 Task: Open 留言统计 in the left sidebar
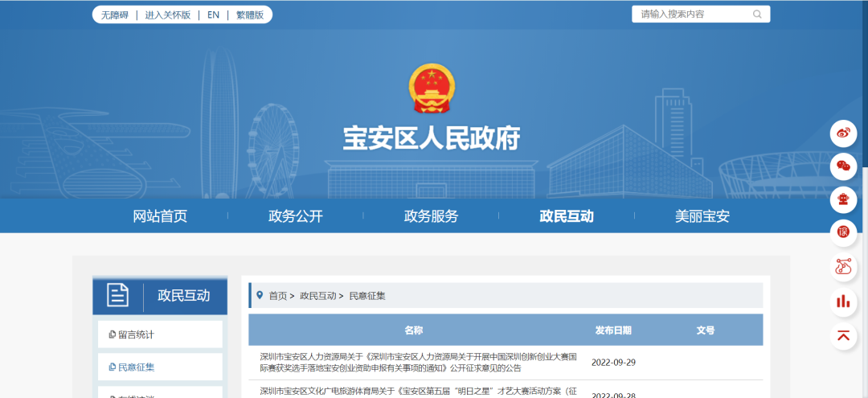point(160,334)
